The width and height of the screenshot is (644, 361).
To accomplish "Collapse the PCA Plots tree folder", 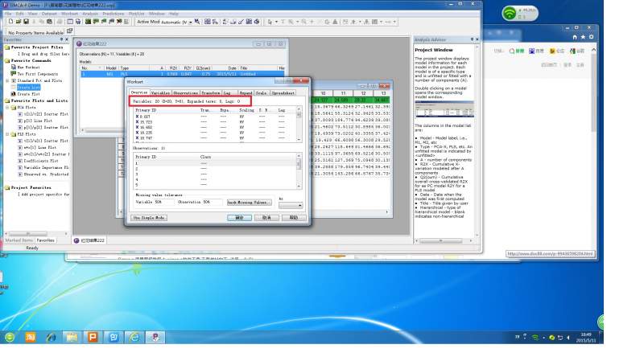I will [x=7, y=108].
